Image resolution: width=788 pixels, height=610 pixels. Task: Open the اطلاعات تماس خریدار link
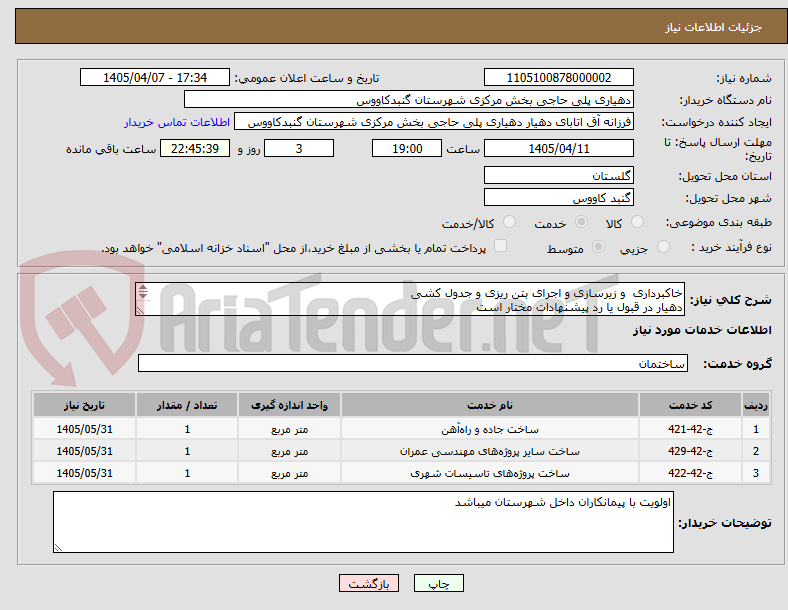click(177, 122)
